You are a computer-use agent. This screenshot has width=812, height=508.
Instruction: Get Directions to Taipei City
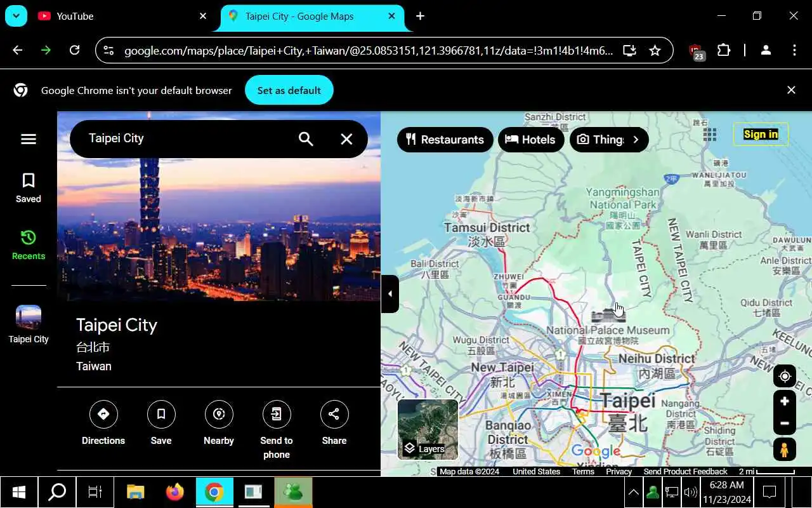point(103,423)
